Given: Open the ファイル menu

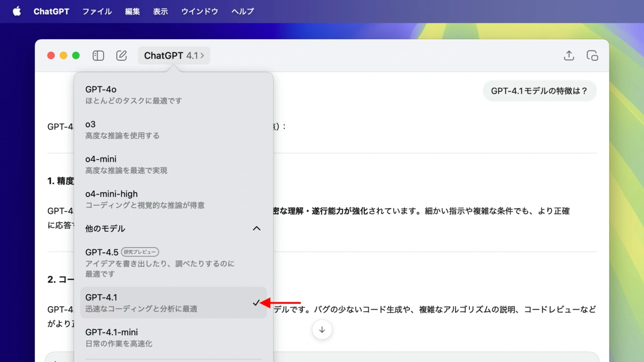Looking at the screenshot, I should pos(97,11).
